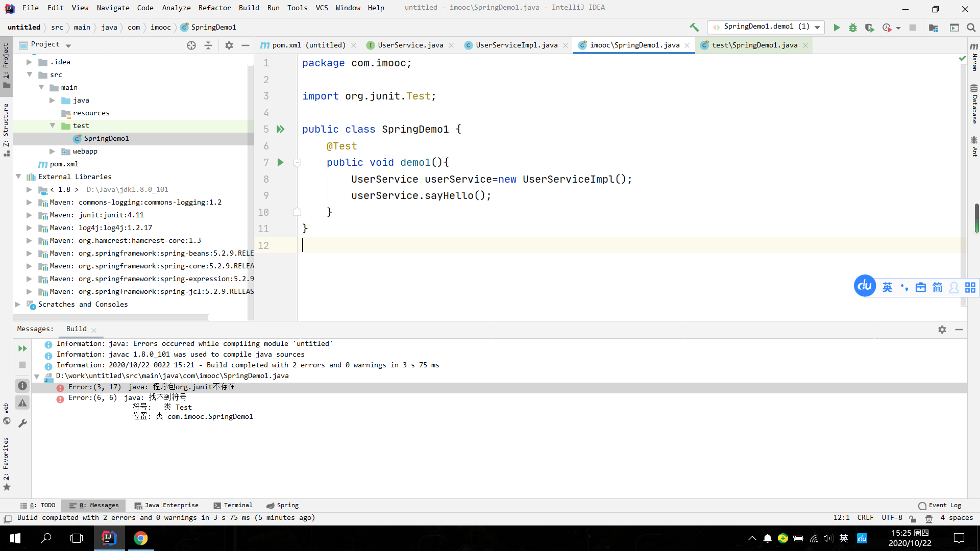Open the VCS menu

pyautogui.click(x=322, y=8)
